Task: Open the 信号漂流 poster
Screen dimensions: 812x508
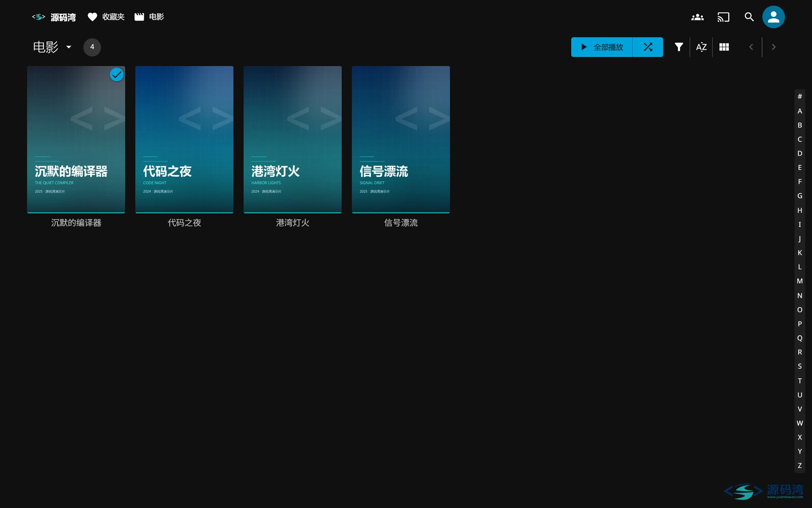Action: (x=401, y=139)
